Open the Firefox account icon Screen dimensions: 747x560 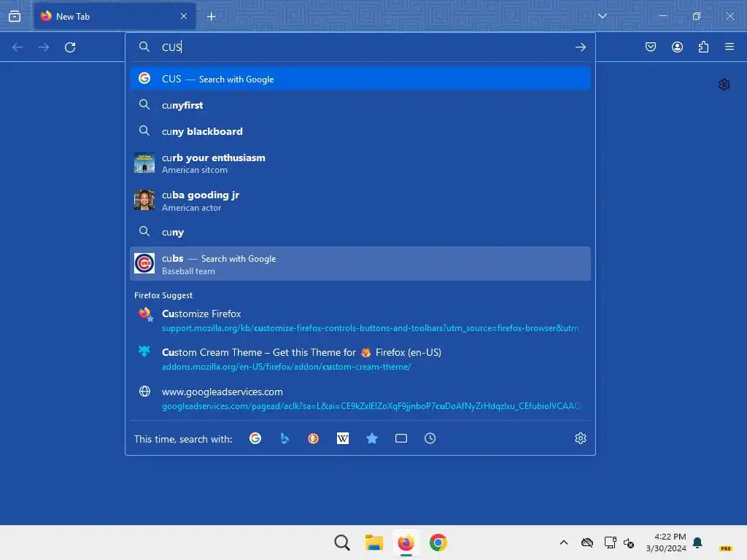(x=677, y=47)
